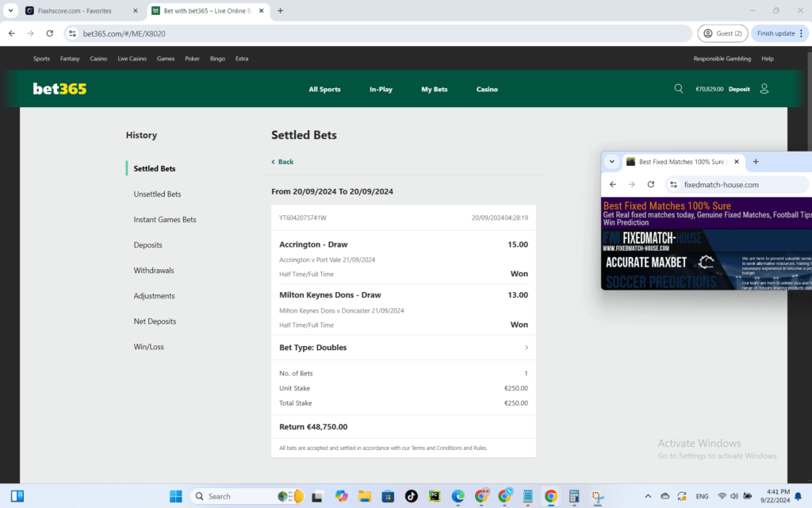
Task: Expand the Bet Type Doubles details chevron
Action: coord(525,347)
